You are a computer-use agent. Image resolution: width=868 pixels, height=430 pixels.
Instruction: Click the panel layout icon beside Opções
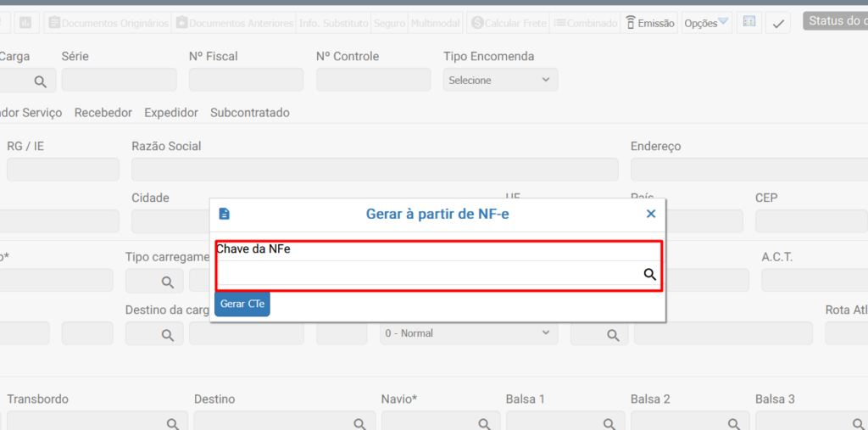click(748, 22)
